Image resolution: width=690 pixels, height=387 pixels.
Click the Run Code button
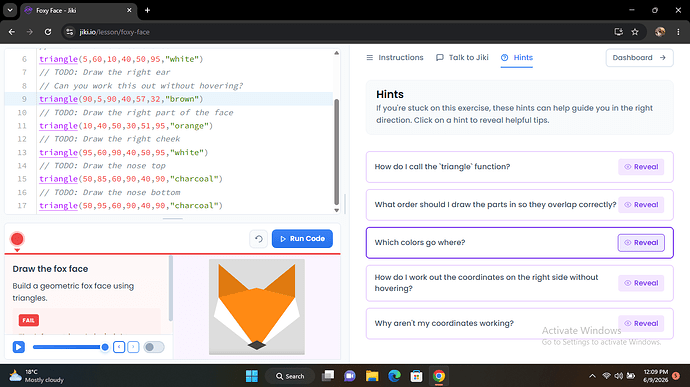(302, 239)
